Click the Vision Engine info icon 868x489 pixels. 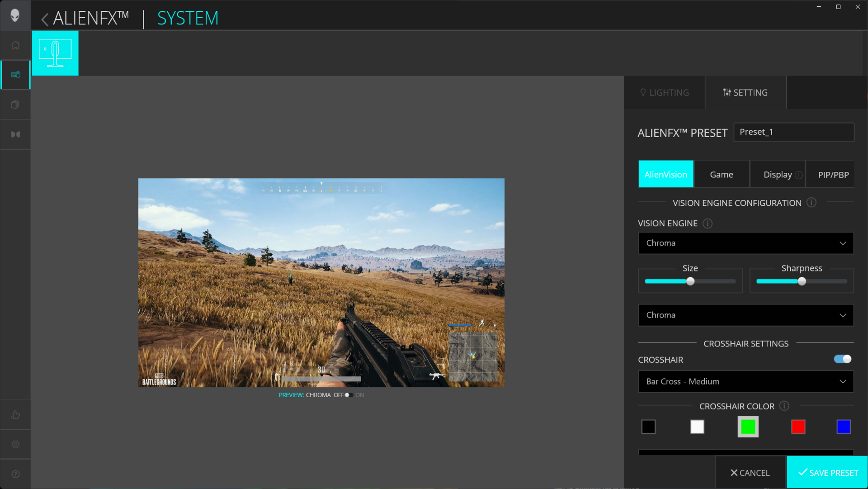click(708, 223)
